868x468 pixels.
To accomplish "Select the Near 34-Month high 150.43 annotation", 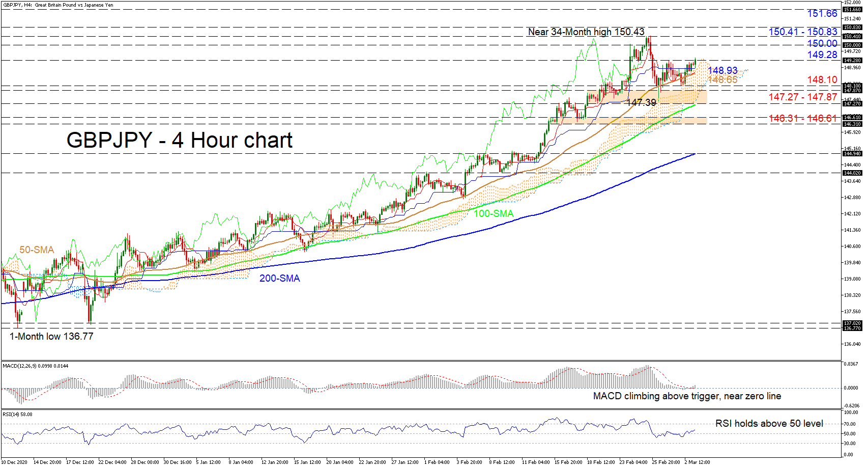I will 586,32.
